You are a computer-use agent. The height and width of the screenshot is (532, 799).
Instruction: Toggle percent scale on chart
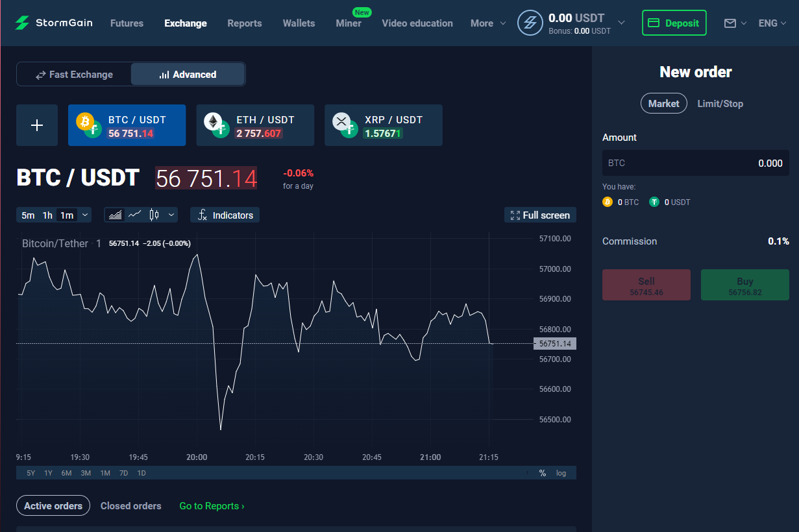pyautogui.click(x=543, y=473)
